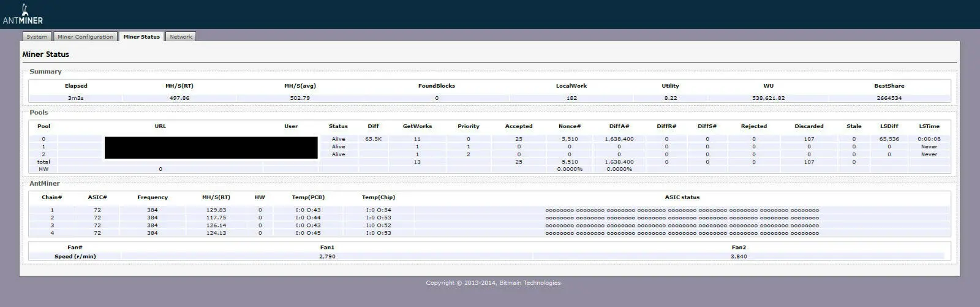Click chain 3 hashrate 126.14
Image resolution: width=980 pixels, height=307 pixels.
coord(217,226)
